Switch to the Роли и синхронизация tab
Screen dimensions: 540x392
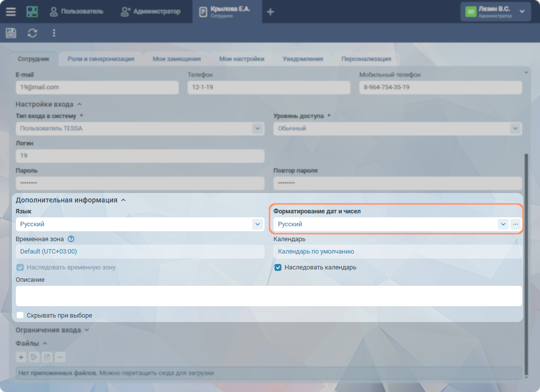coord(101,59)
